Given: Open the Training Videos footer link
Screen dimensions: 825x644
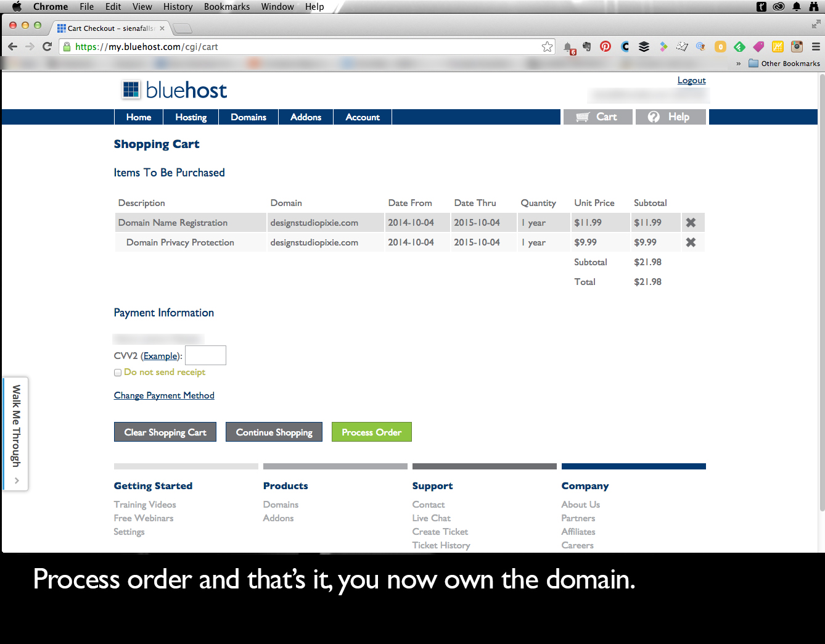Looking at the screenshot, I should click(145, 505).
